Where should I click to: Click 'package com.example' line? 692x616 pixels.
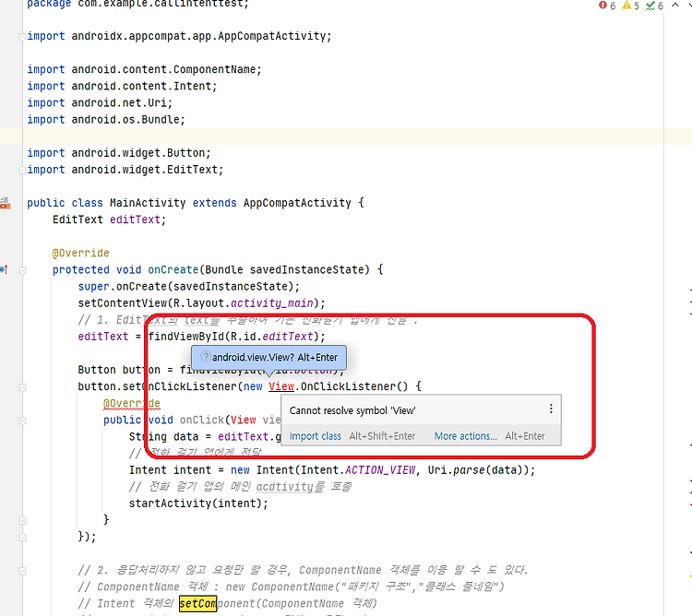pyautogui.click(x=137, y=5)
